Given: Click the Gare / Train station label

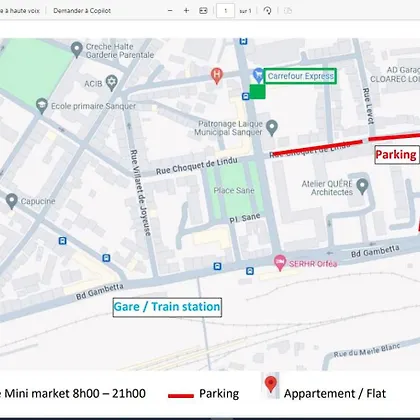Looking at the screenshot, I should coord(167,307).
